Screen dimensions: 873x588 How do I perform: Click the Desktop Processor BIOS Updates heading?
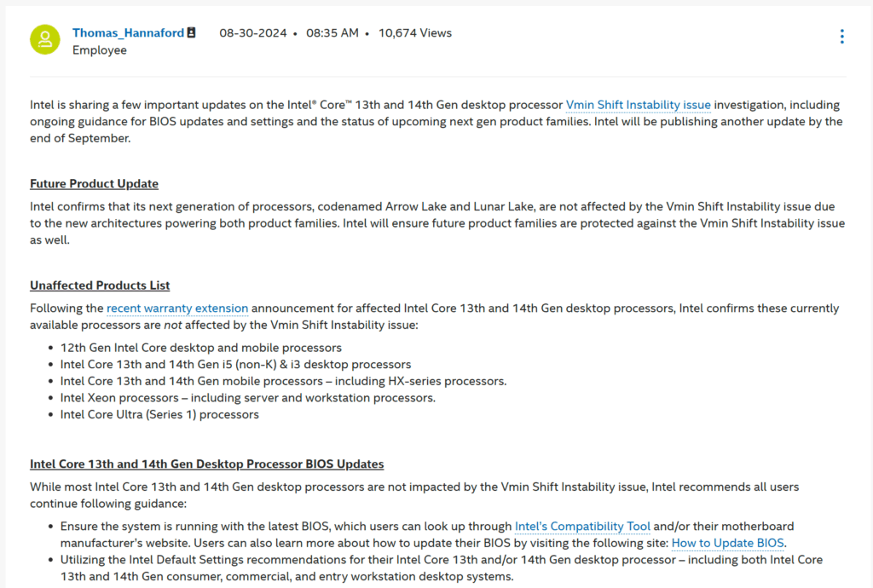click(206, 464)
